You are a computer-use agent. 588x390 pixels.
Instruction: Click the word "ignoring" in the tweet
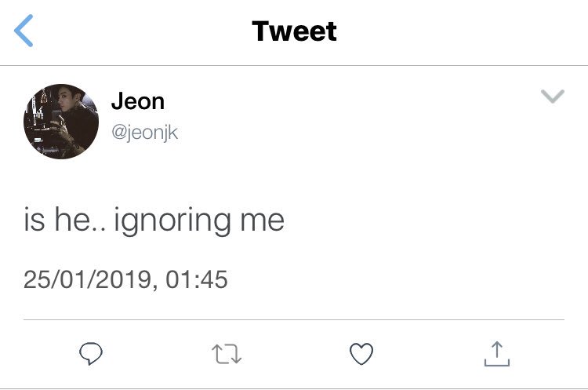(172, 221)
